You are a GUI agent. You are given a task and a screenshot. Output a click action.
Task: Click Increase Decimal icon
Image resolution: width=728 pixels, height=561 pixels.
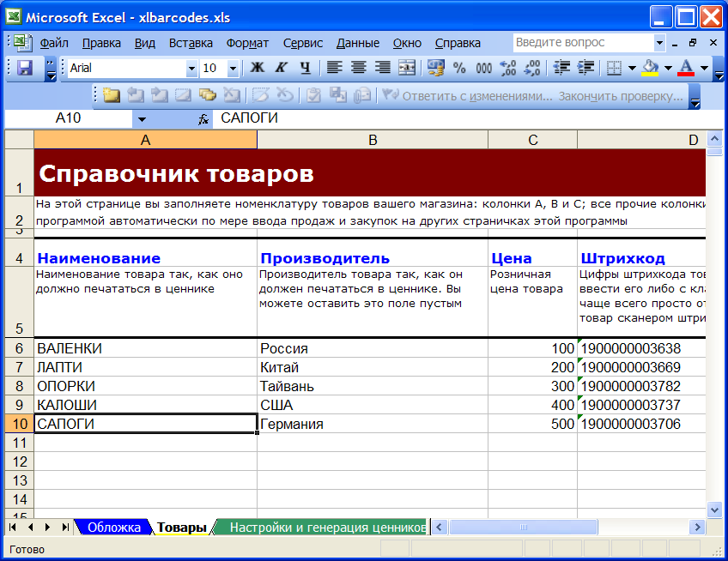click(x=508, y=68)
